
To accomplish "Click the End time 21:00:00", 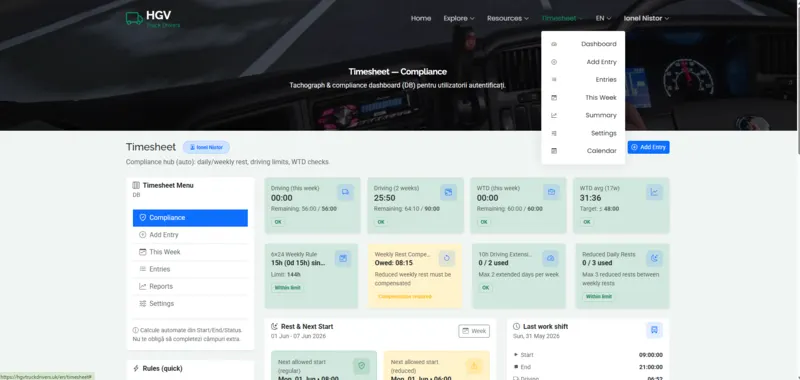I will (x=651, y=367).
